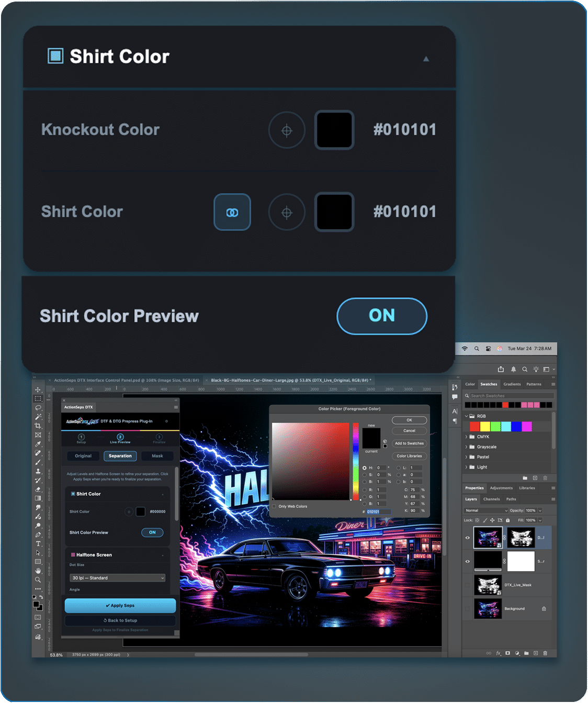Collapse the RGB swatch folder
The width and height of the screenshot is (588, 703).
pos(466,416)
